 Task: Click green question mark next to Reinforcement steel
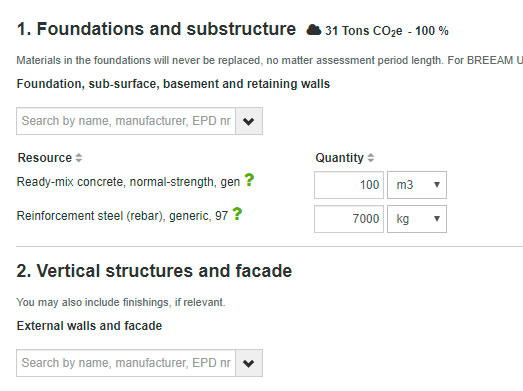237,214
